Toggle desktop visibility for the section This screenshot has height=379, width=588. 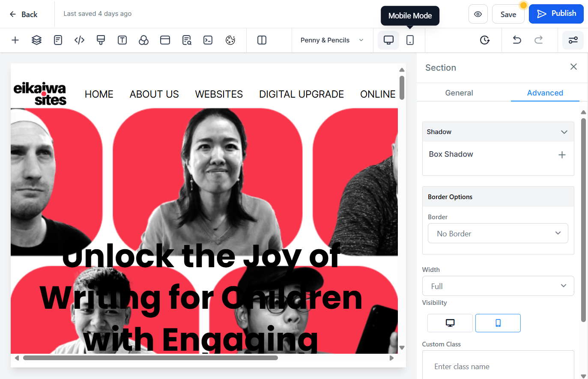450,323
